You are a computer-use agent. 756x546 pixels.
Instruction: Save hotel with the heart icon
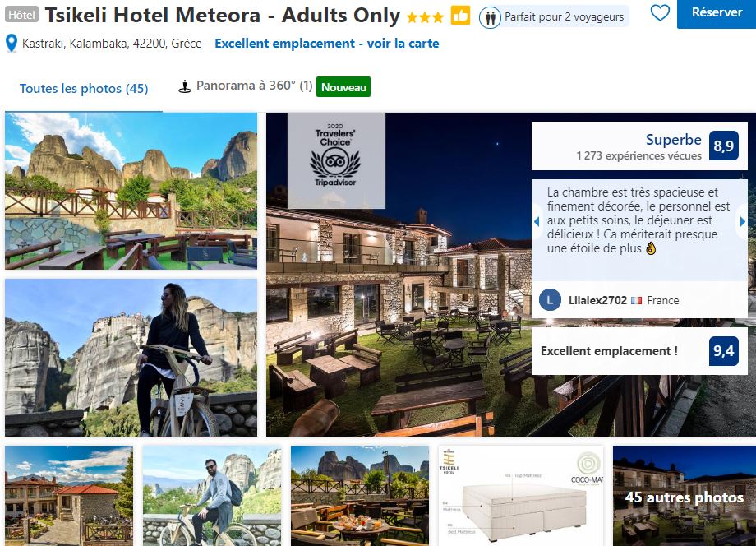click(x=660, y=12)
